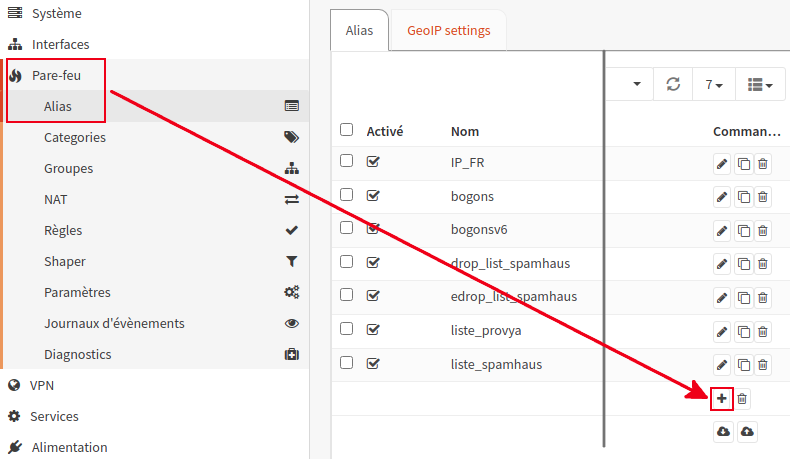
Task: Open Alias under Pare-feu
Action: click(x=156, y=106)
